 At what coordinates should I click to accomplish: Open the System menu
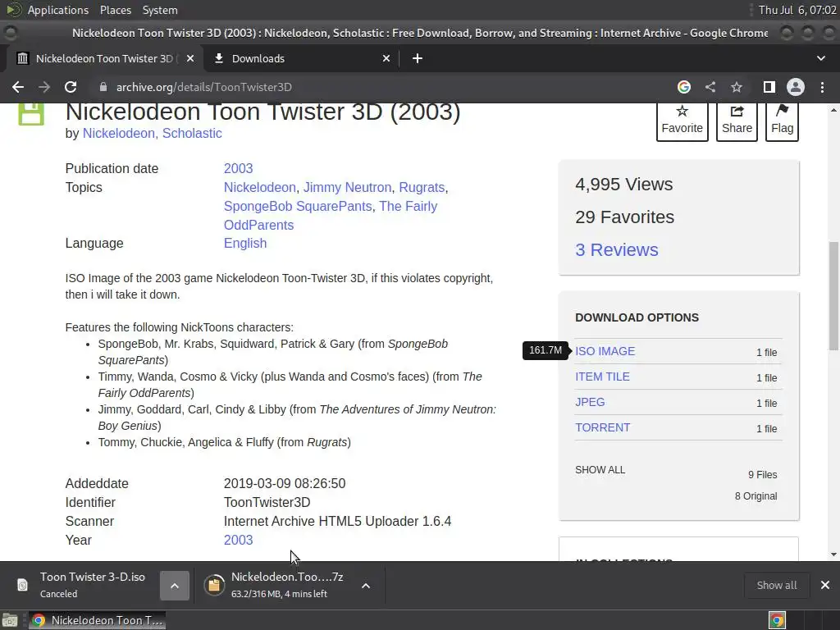tap(160, 10)
